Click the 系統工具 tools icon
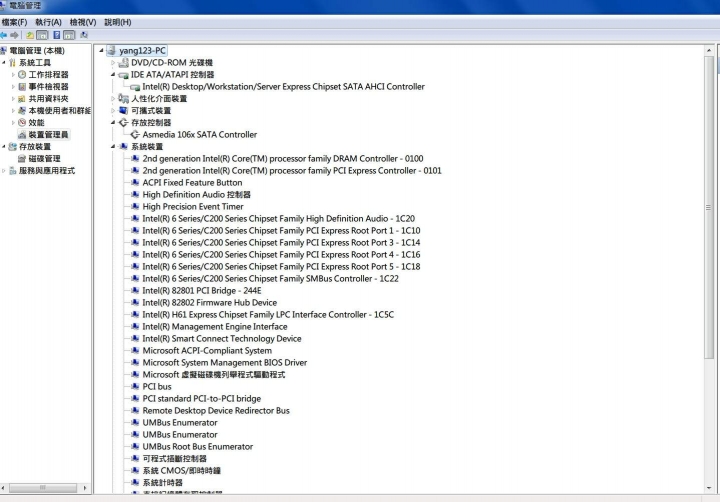 (12, 62)
